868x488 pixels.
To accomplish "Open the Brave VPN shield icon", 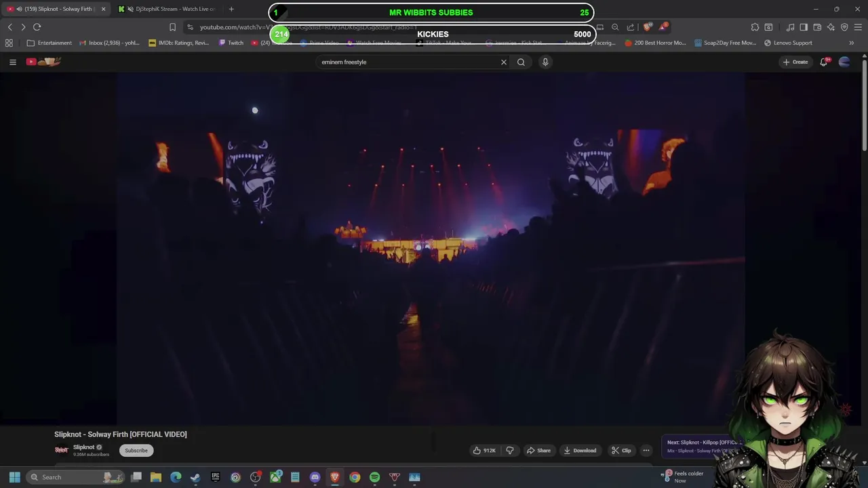I will (x=844, y=27).
